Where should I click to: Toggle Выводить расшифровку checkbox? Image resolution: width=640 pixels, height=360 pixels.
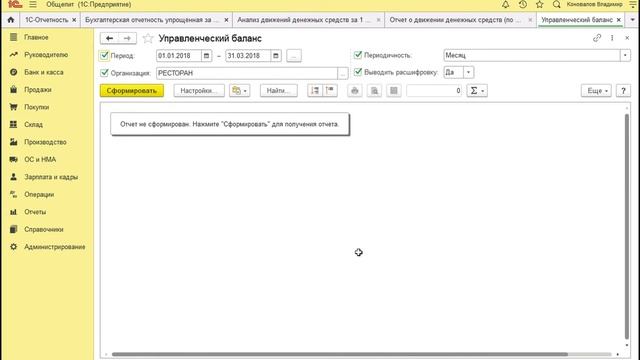[x=358, y=72]
